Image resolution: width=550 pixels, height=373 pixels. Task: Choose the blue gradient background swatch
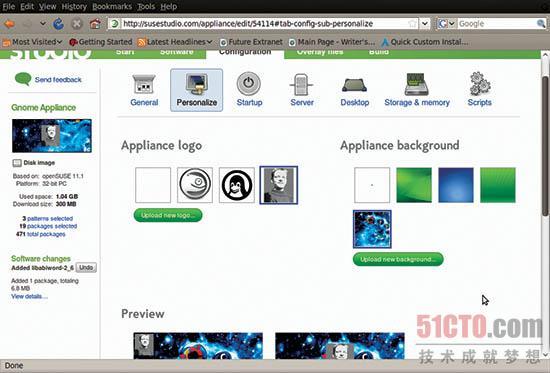(x=456, y=185)
